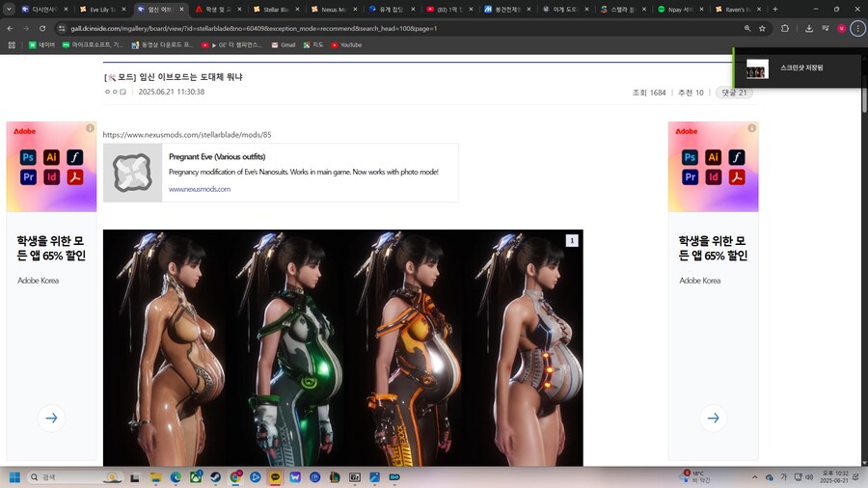Open the media control icon in toolbar
Image resolution: width=868 pixels, height=488 pixels.
[826, 28]
